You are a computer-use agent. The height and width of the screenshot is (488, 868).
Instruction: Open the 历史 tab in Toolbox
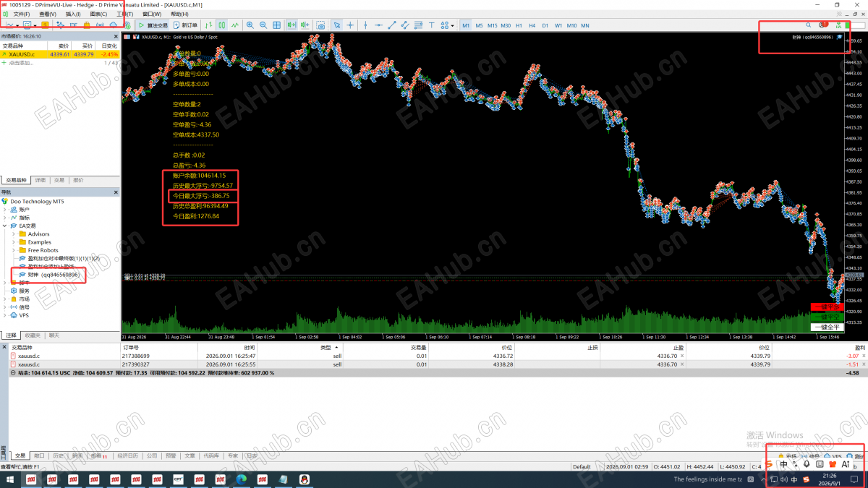59,456
